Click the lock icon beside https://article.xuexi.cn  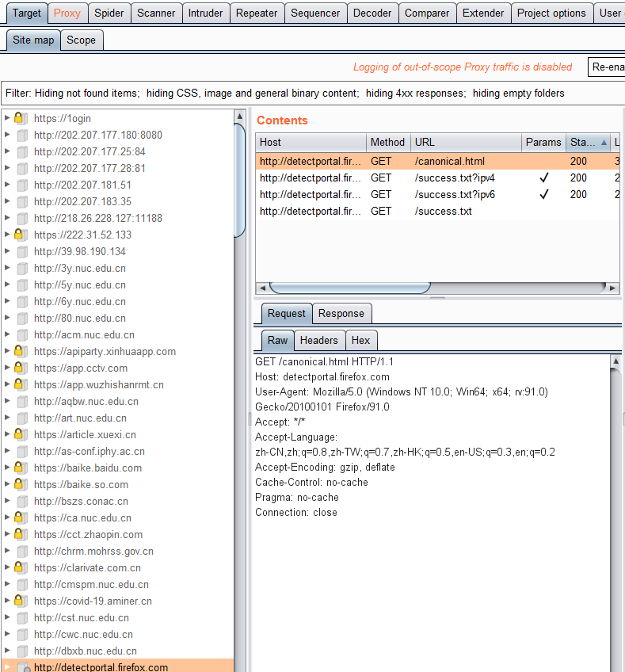tap(19, 434)
